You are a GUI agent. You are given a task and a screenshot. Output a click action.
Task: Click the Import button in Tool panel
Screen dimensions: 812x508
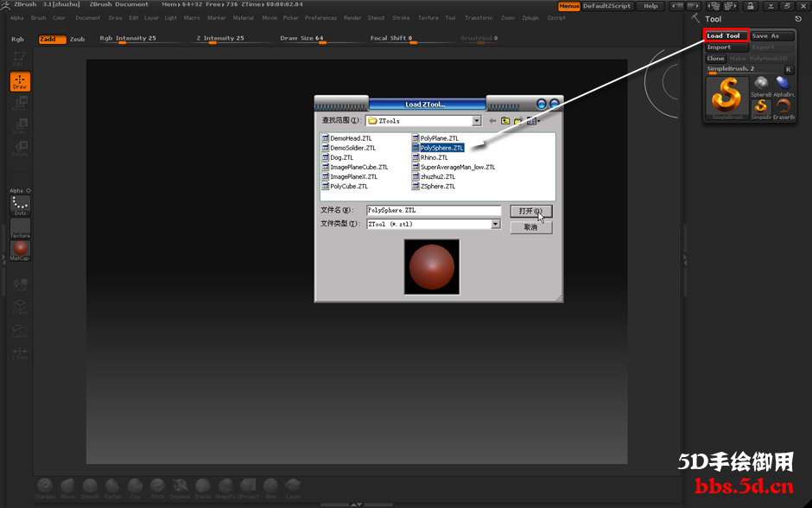(727, 48)
